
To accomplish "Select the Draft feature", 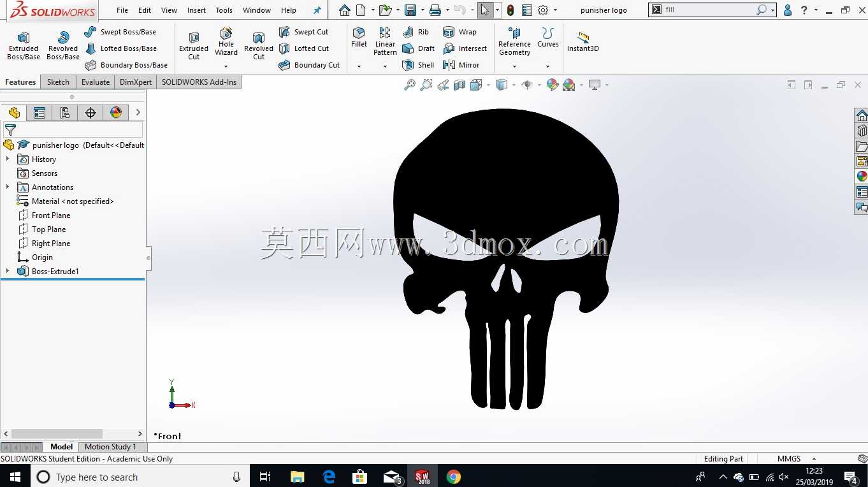I will tap(418, 48).
